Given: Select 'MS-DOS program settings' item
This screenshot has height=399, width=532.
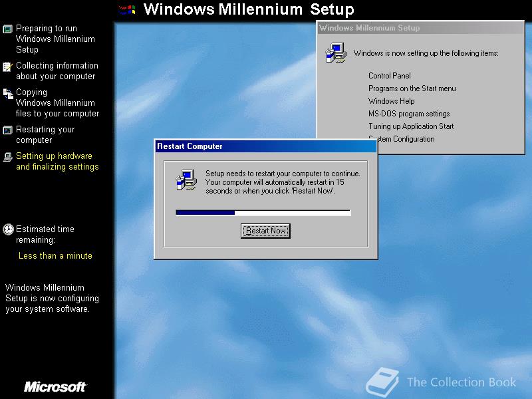Looking at the screenshot, I should coord(409,113).
